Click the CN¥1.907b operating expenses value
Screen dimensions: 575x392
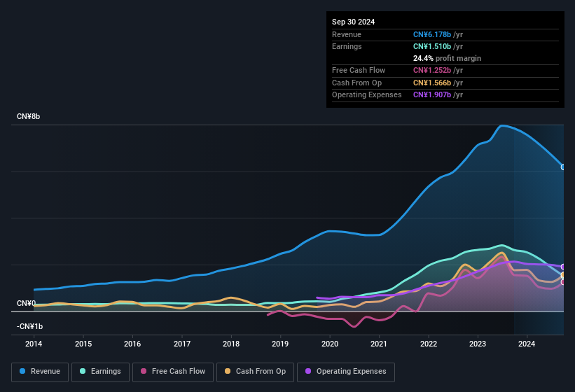click(432, 94)
